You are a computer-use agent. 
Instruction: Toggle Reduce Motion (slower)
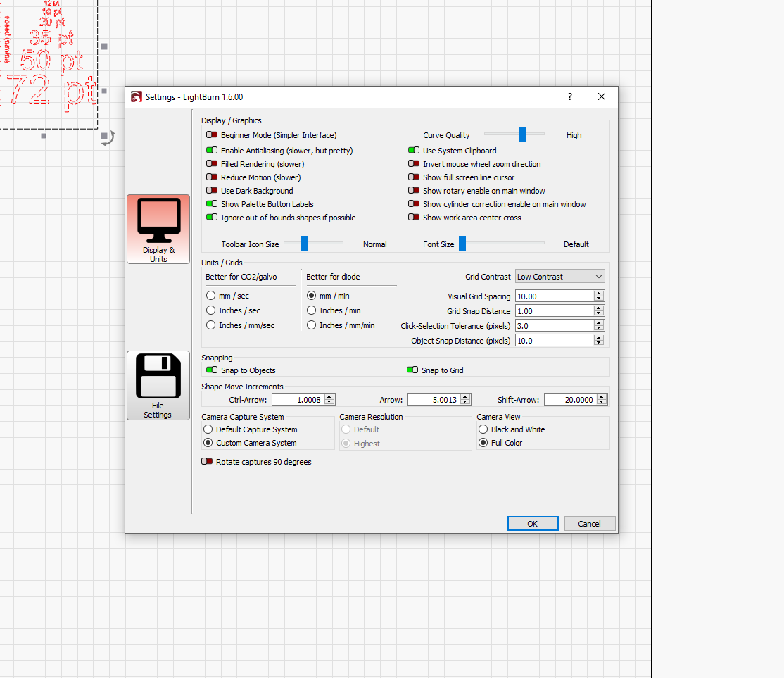[212, 177]
